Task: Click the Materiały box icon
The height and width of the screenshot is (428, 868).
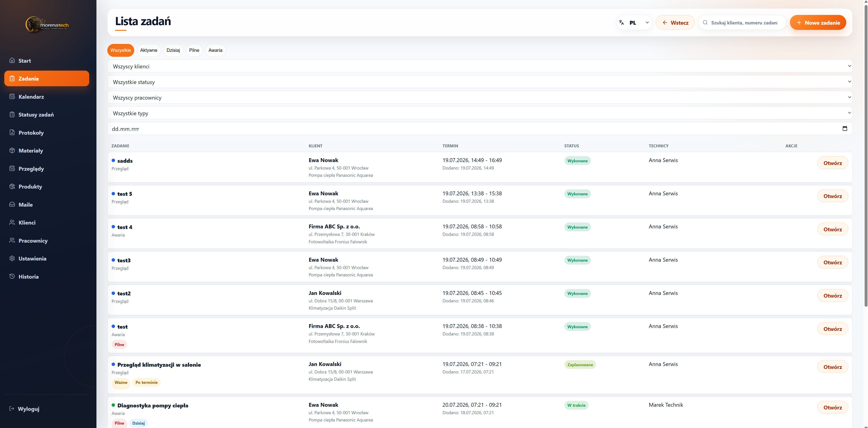Action: coord(12,151)
